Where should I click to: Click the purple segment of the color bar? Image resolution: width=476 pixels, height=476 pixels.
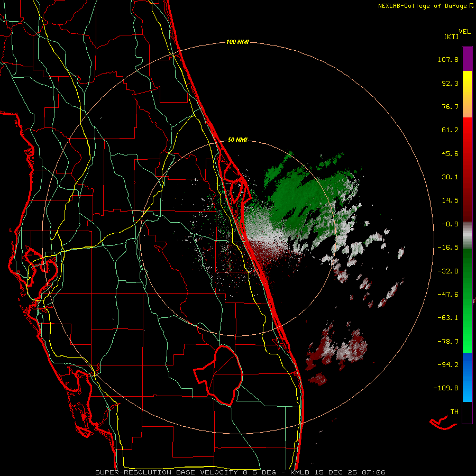coord(467,59)
